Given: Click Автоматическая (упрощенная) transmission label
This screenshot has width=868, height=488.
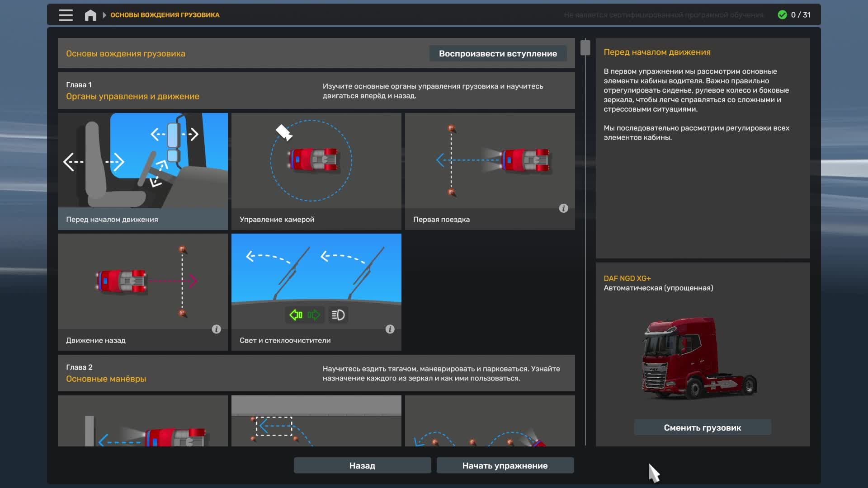Looking at the screenshot, I should [658, 288].
